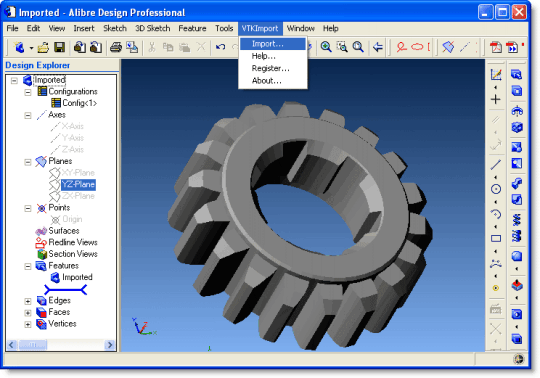Click the Undo arrow icon

click(220, 47)
